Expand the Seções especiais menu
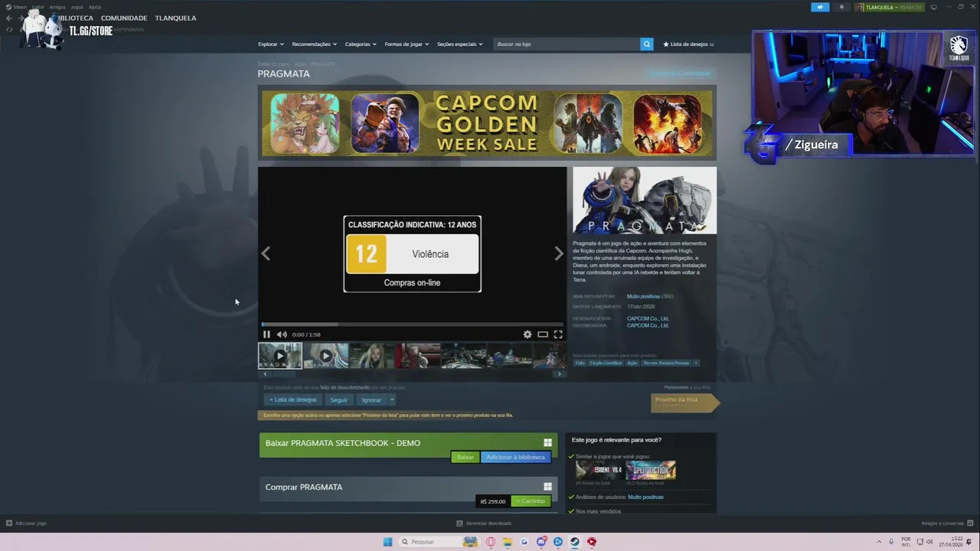Image resolution: width=980 pixels, height=551 pixels. coord(459,44)
